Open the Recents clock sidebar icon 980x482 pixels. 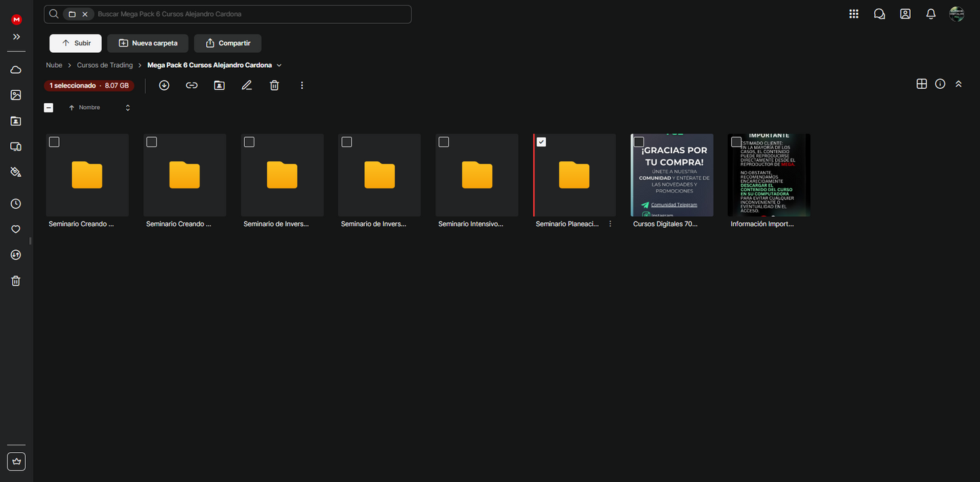point(16,203)
